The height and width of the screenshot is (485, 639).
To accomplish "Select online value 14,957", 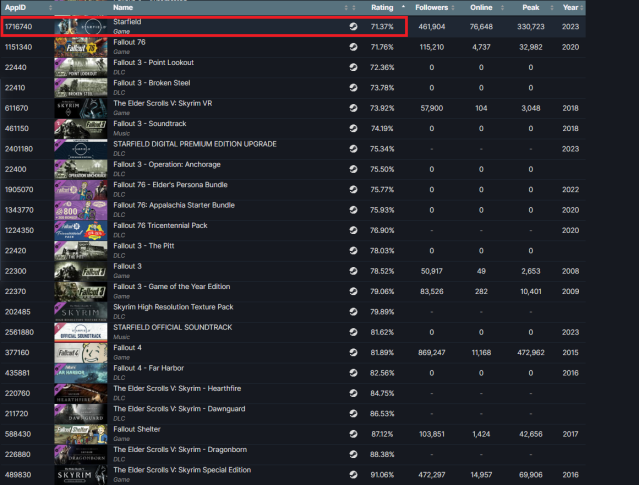I will pos(481,475).
